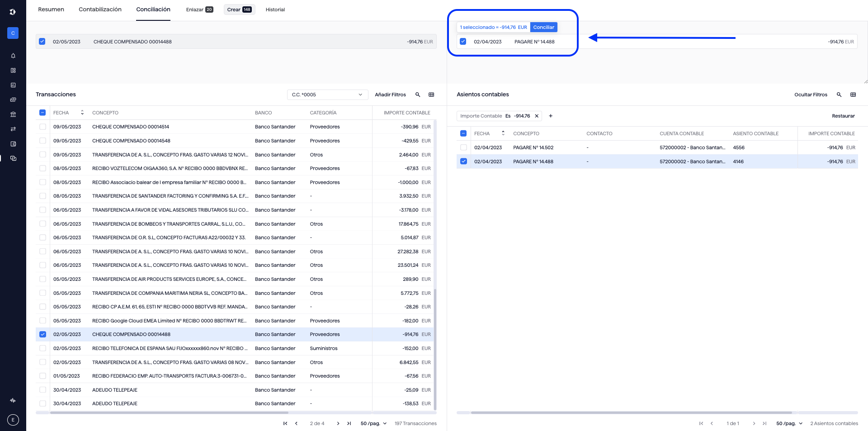This screenshot has height=431, width=868.
Task: Select TRANSFERENCIA DE BOMBEOS Y TRANSPORTES CARRAL row
Action: click(x=236, y=224)
